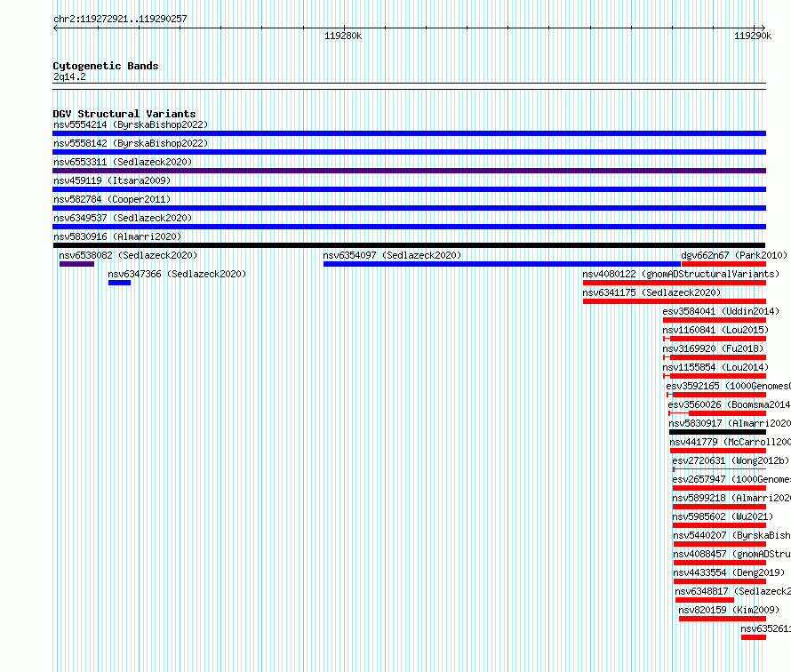Image resolution: width=791 pixels, height=672 pixels.
Task: Open the esv3560026 (Boomsma2014) label
Action: tap(730, 404)
